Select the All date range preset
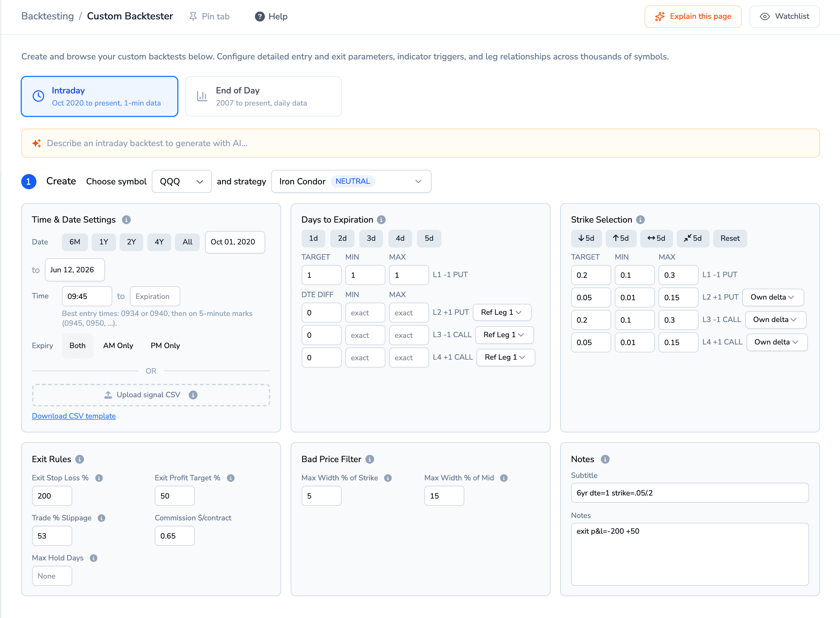 tap(188, 242)
